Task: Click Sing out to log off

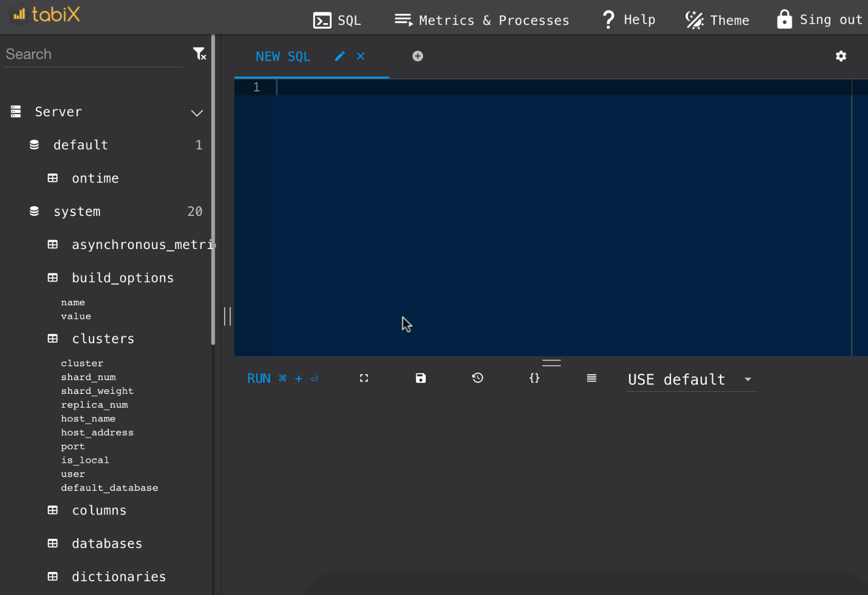Action: click(819, 20)
